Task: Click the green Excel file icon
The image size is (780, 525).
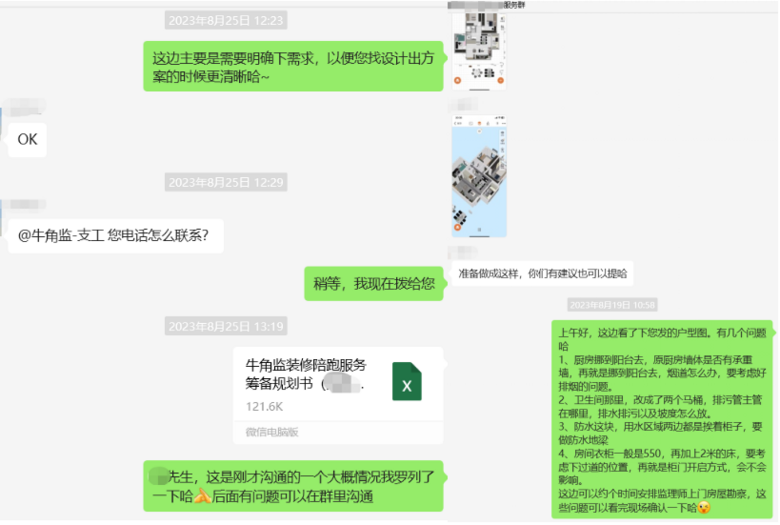Action: pyautogui.click(x=406, y=382)
